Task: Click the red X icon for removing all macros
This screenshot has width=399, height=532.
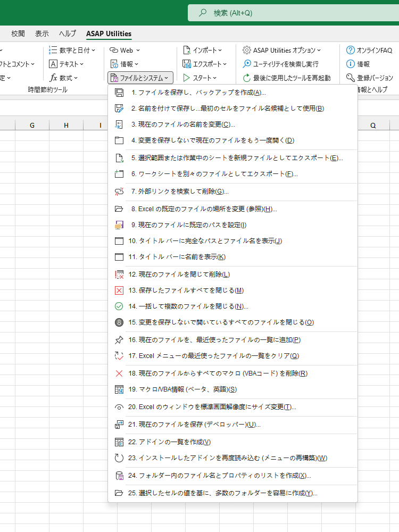Action: tap(119, 373)
